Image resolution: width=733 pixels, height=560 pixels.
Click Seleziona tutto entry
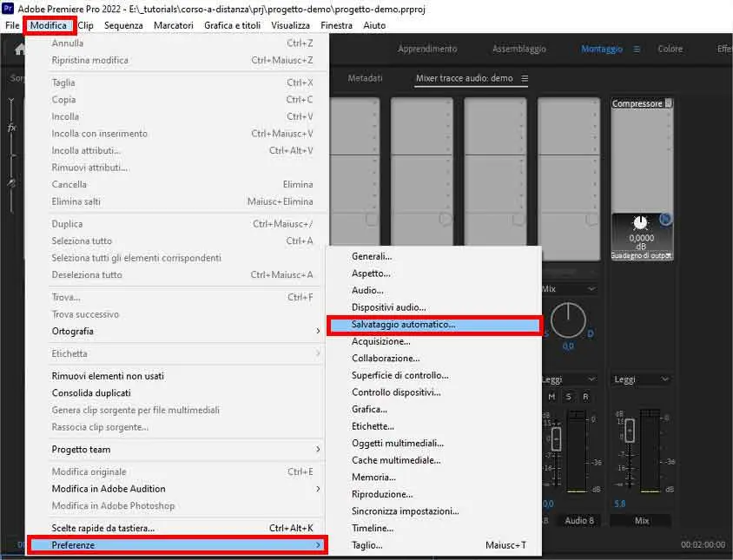[177, 240]
